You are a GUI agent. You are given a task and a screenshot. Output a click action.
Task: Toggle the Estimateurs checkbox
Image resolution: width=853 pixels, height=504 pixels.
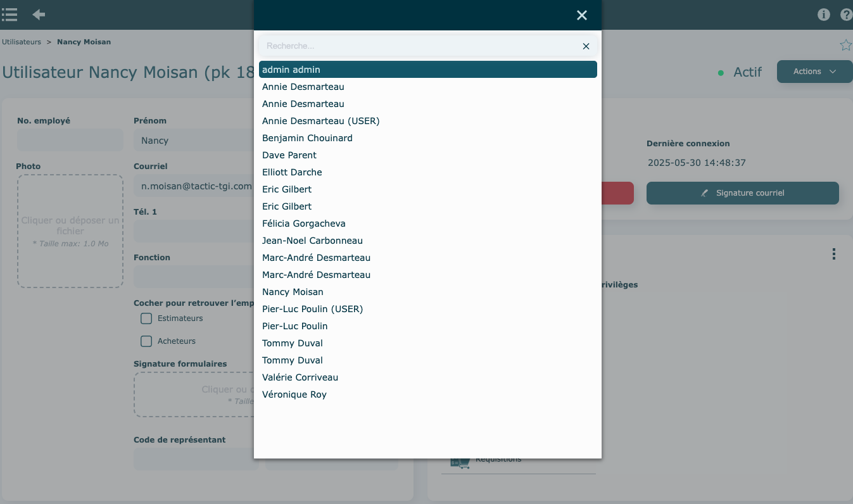146,318
